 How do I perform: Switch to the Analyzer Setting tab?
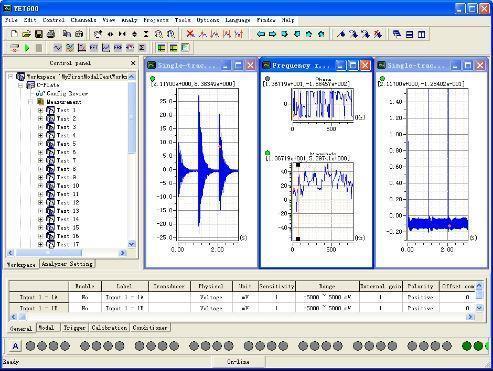(x=67, y=264)
